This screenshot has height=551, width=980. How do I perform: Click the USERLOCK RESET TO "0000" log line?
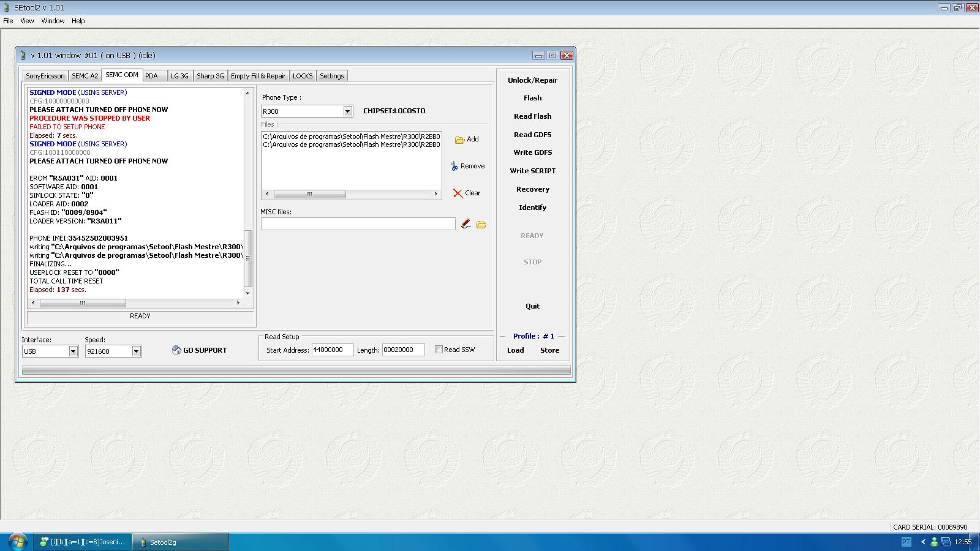tap(74, 272)
